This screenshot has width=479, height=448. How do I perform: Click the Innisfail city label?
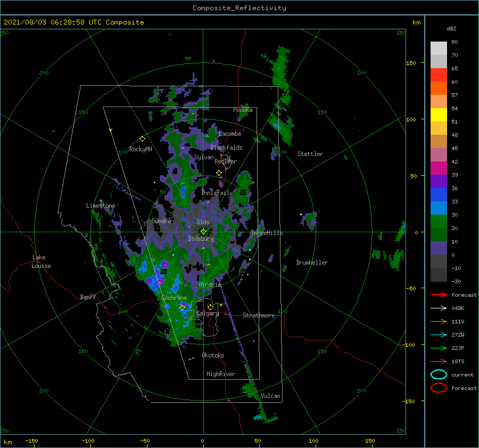(215, 193)
